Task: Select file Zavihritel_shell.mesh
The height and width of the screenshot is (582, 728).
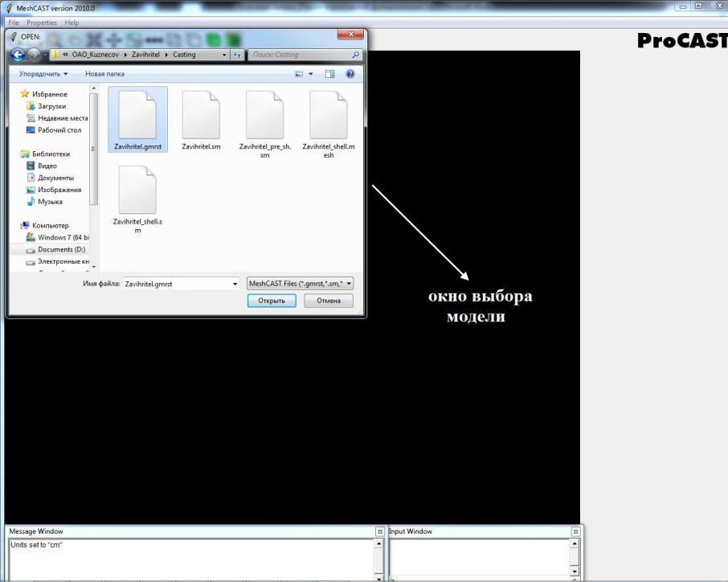Action: (329, 124)
